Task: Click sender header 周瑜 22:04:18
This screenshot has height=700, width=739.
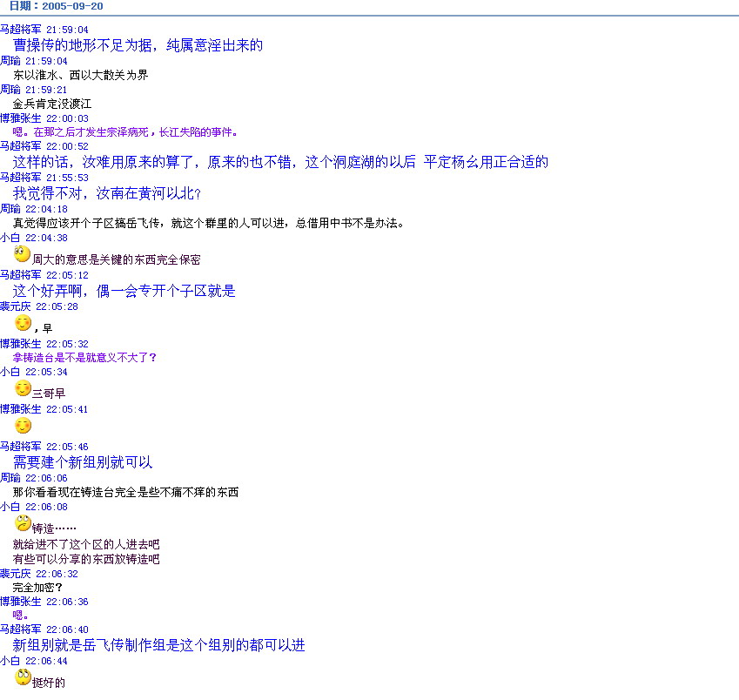Action: click(x=34, y=209)
